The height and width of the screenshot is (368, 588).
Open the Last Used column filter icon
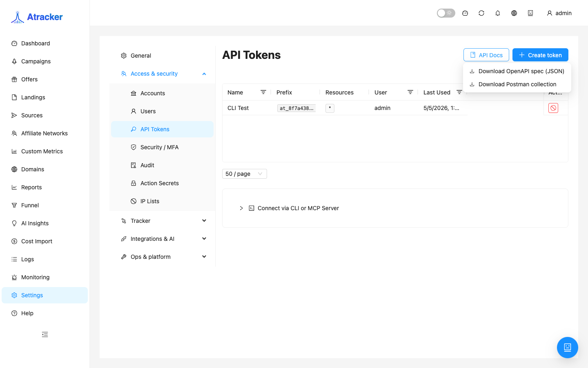[459, 92]
